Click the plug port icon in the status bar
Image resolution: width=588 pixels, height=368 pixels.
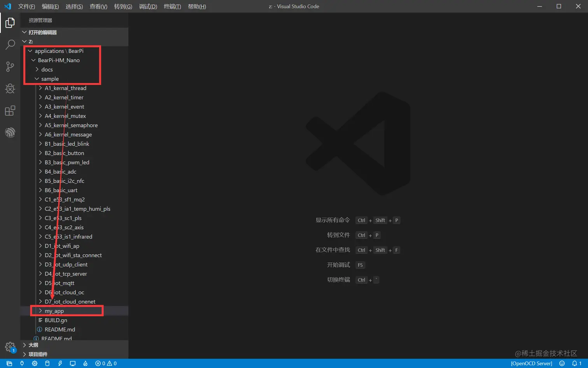tap(22, 363)
